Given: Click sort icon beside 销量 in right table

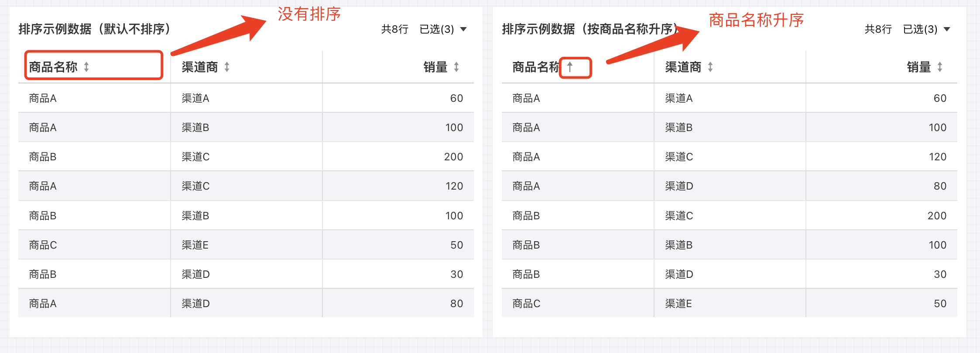Looking at the screenshot, I should click(940, 67).
